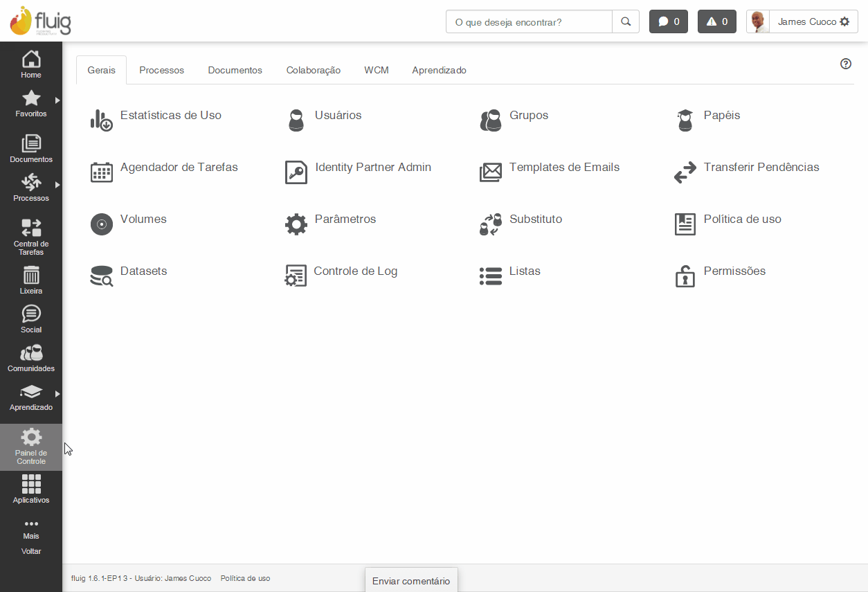Screen dimensions: 868x592
Task: Expand the Favoritos submenu arrow
Action: tap(57, 100)
